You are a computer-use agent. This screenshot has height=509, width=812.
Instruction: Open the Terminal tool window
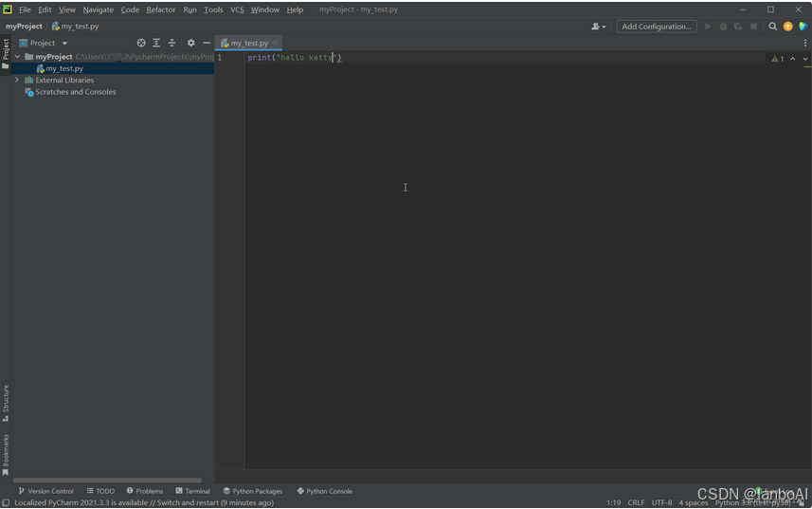192,491
